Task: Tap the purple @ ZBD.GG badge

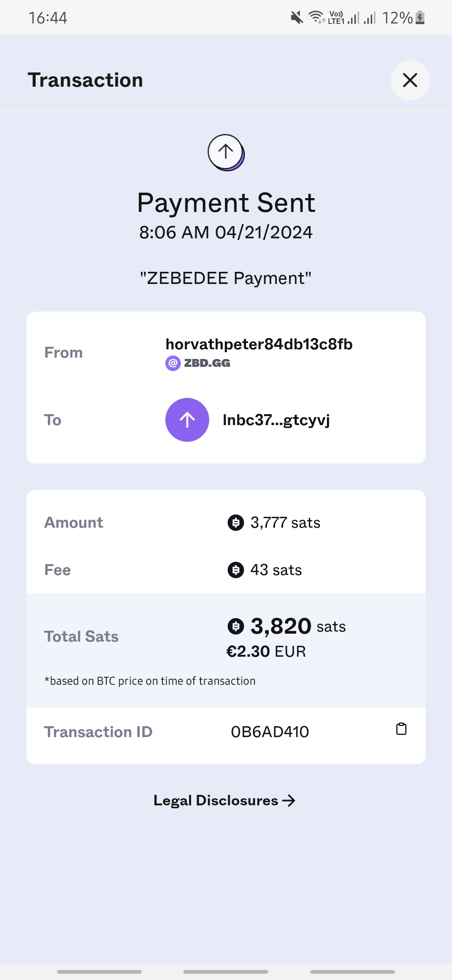Action: tap(173, 363)
